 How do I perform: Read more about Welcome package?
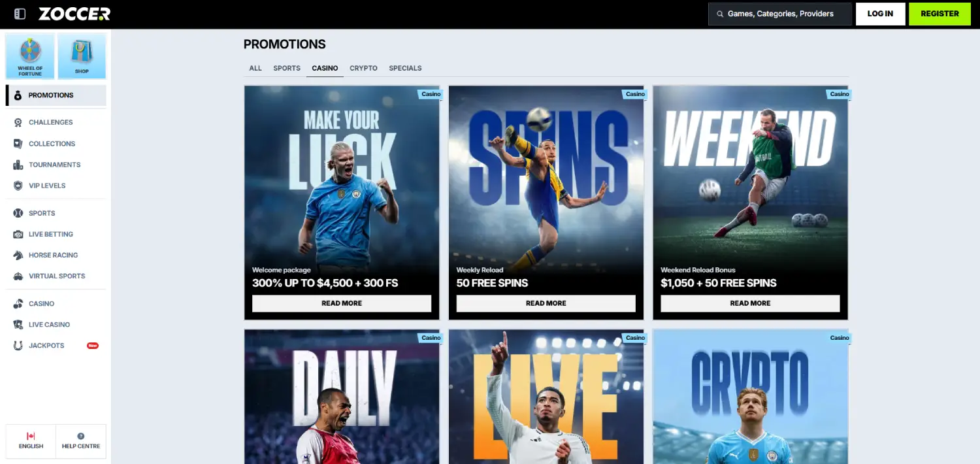pos(342,303)
